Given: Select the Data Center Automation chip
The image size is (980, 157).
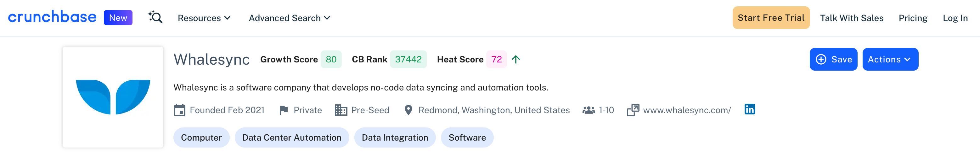Looking at the screenshot, I should tap(292, 137).
